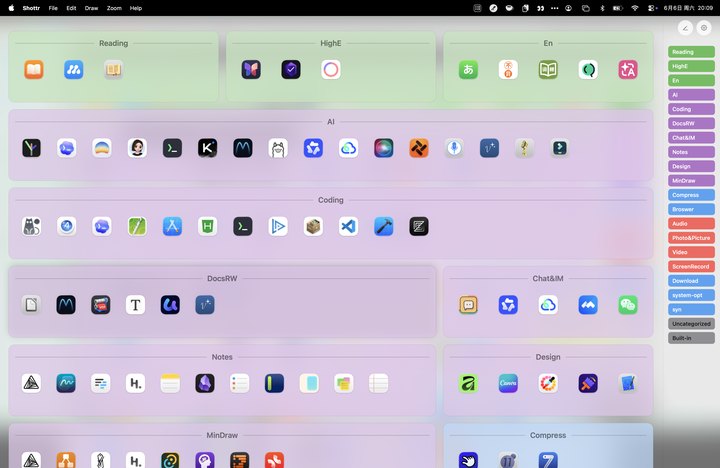Image resolution: width=720 pixels, height=468 pixels.
Task: Click the Wi-Fi icon in menu bar
Action: (x=635, y=8)
